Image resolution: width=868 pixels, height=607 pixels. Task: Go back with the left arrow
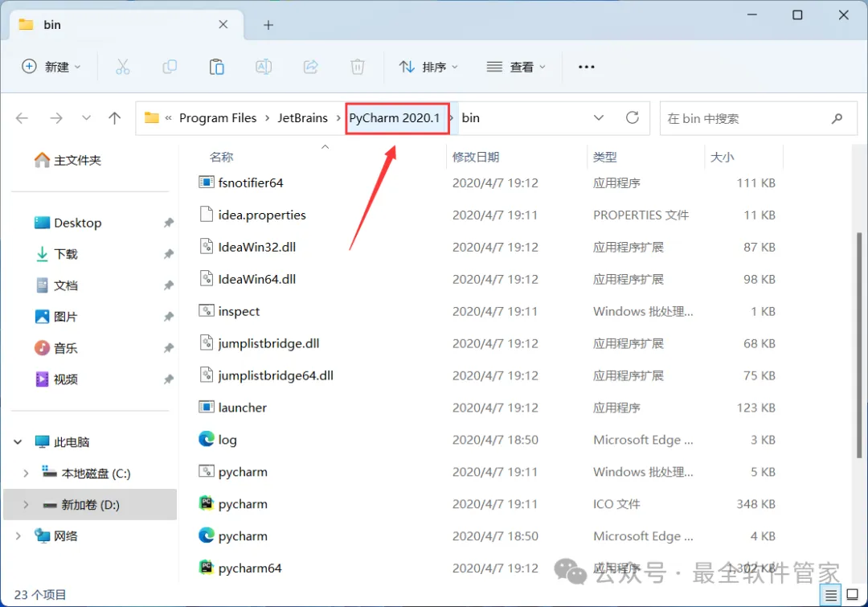click(x=23, y=118)
